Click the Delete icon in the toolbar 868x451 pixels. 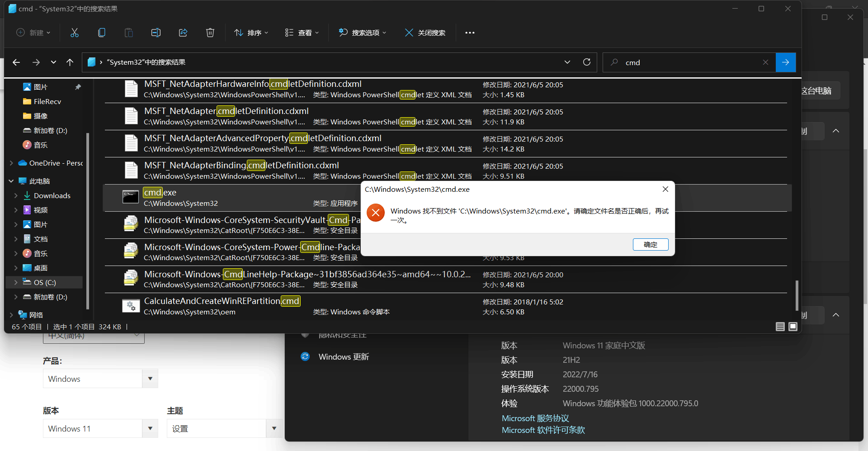pyautogui.click(x=210, y=33)
